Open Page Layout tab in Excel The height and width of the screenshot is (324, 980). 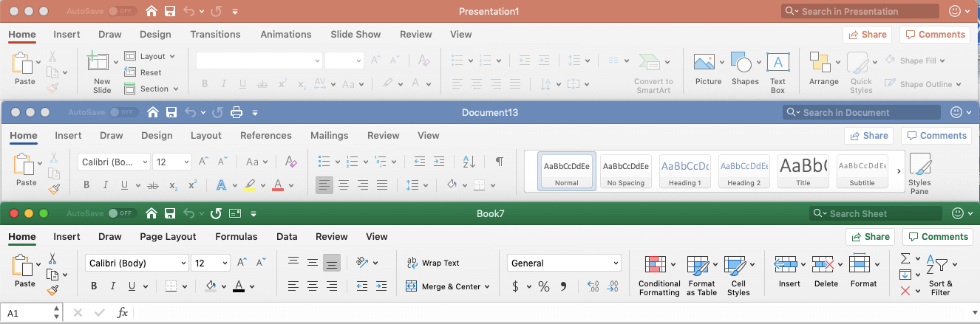[x=168, y=236]
